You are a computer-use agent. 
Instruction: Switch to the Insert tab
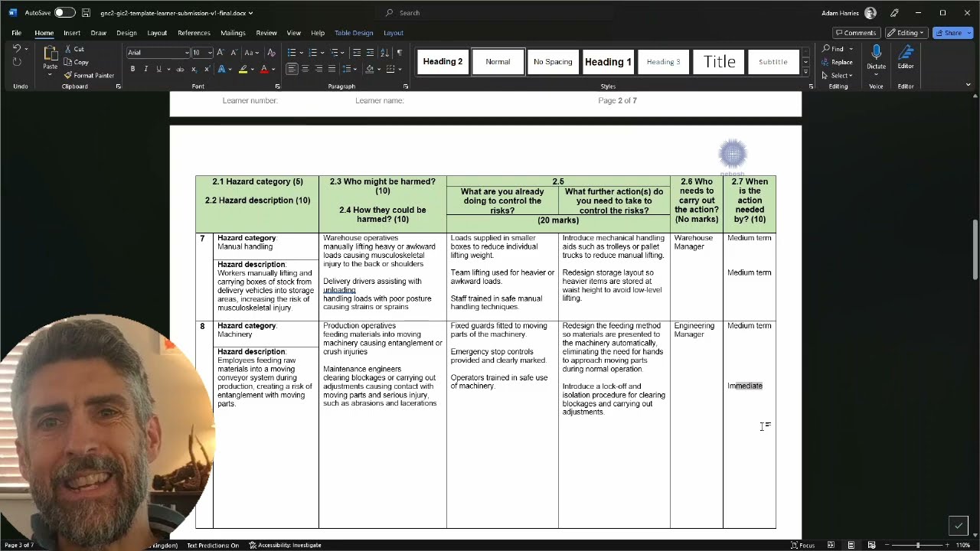72,33
